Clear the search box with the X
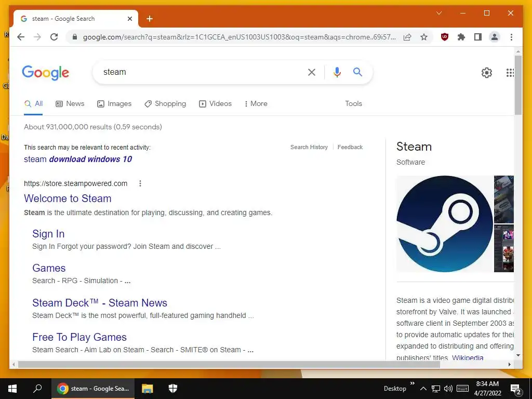 pos(312,72)
